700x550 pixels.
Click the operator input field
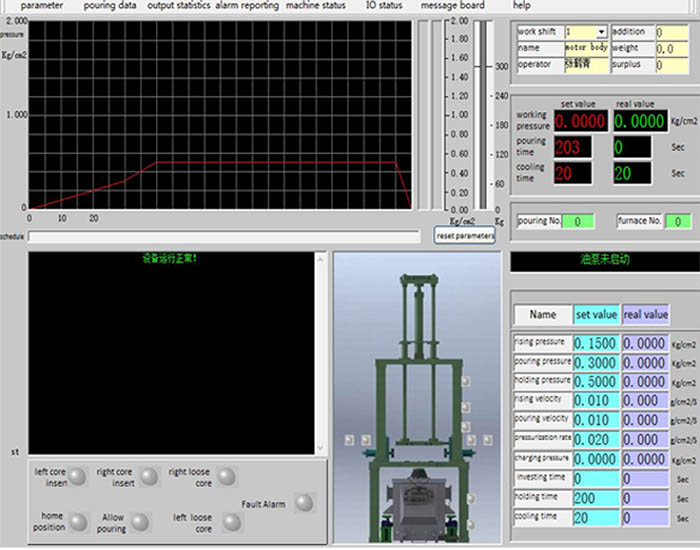(586, 65)
